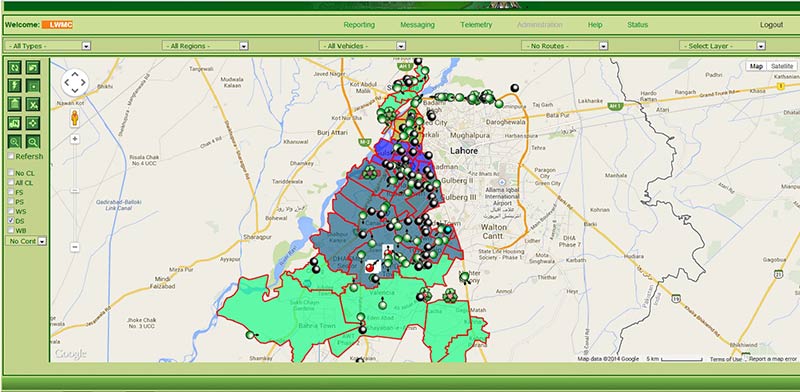Open the No Cont dropdown

coord(26,241)
